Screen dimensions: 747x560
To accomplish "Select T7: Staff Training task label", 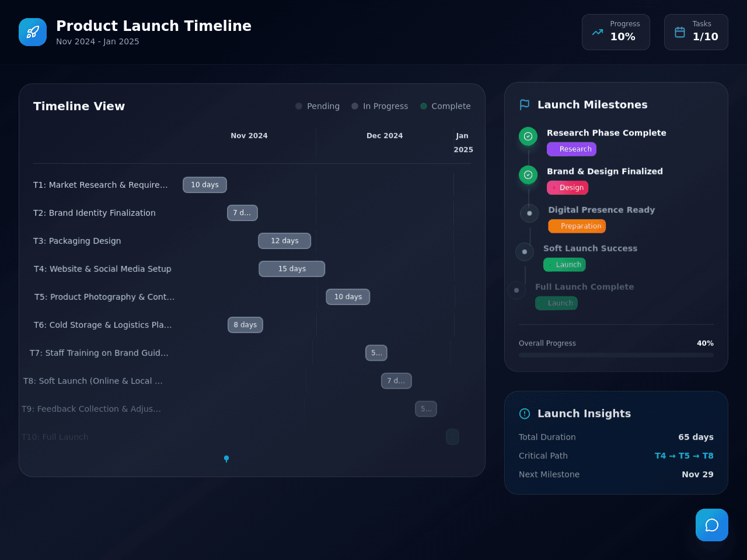I will point(99,353).
